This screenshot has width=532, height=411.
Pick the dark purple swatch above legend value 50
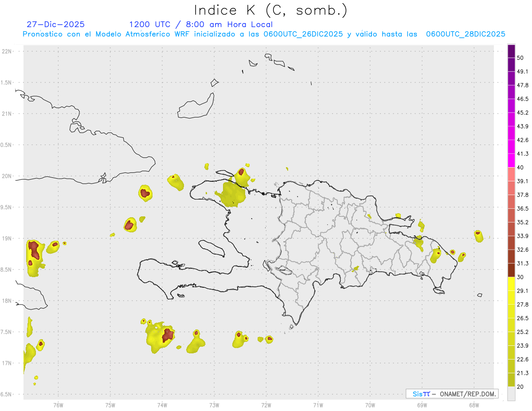(512, 51)
